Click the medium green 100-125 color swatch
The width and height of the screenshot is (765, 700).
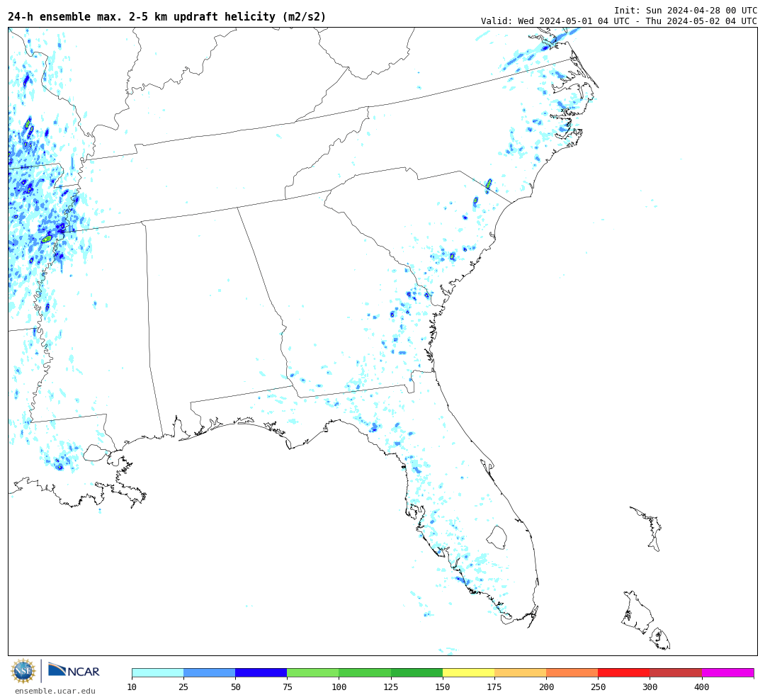click(365, 672)
